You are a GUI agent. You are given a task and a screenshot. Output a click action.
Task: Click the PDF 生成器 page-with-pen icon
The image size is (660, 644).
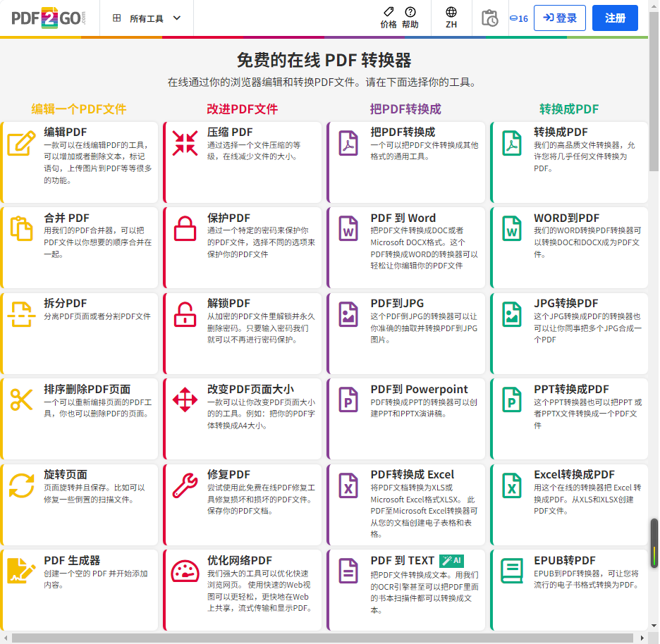tap(21, 571)
